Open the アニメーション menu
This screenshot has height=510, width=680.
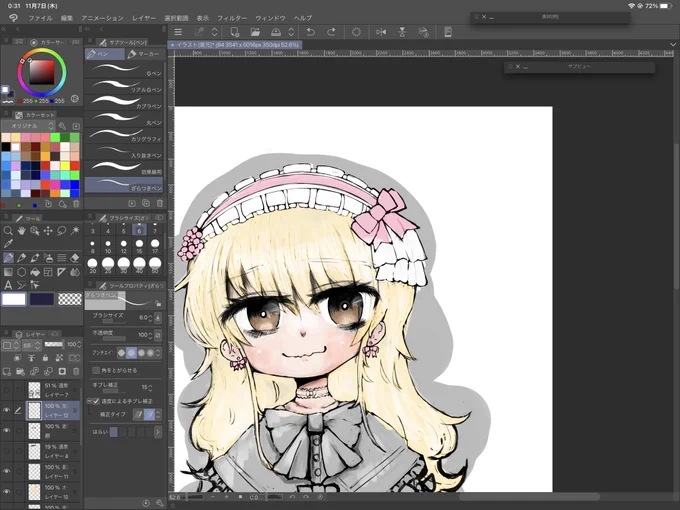(x=102, y=18)
